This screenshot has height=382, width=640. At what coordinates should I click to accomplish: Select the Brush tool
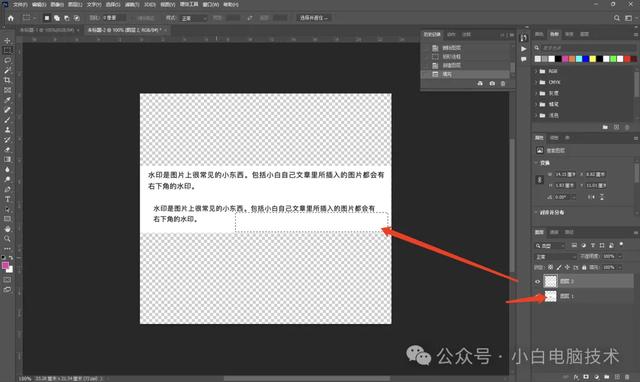[7, 120]
